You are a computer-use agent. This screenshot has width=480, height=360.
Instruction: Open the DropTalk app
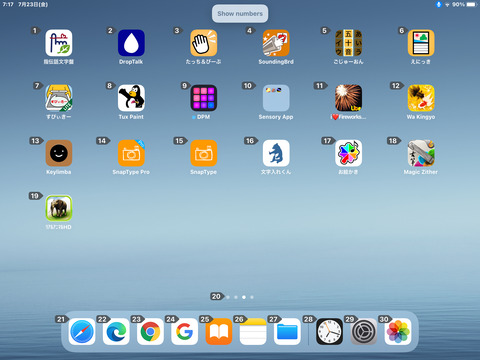(x=131, y=43)
